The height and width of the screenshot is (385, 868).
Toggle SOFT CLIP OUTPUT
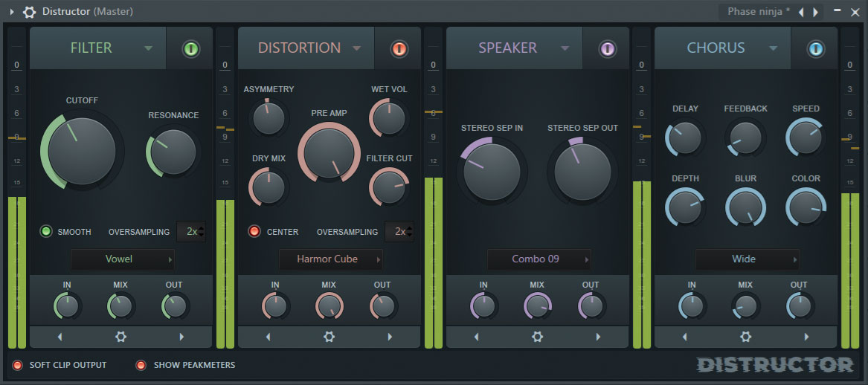coord(18,365)
